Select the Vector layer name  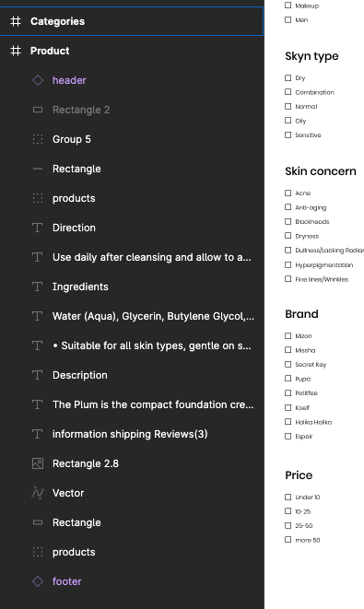68,493
